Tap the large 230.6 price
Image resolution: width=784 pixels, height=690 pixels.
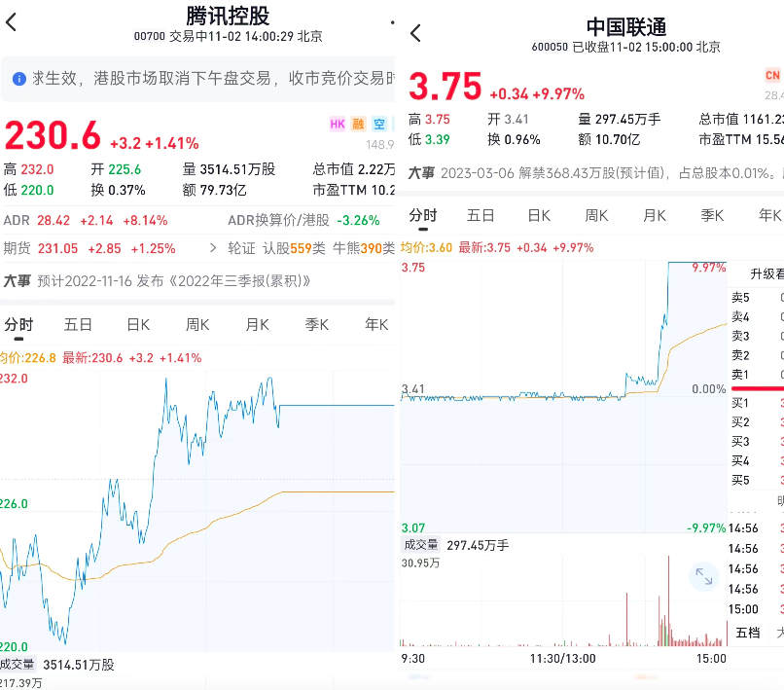53,135
